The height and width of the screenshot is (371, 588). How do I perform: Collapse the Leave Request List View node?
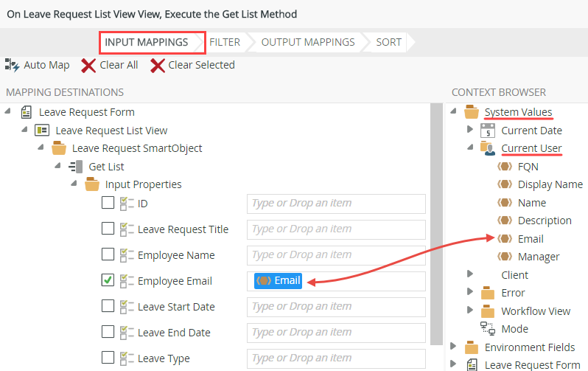24,130
